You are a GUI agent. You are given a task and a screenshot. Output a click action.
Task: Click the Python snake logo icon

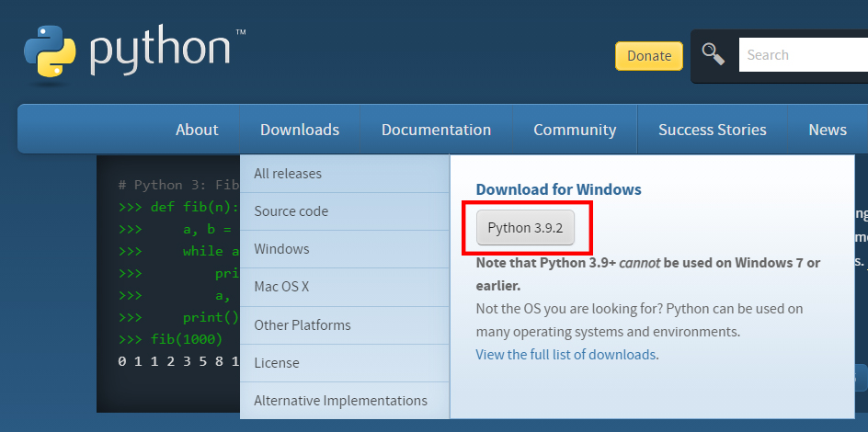(x=50, y=51)
